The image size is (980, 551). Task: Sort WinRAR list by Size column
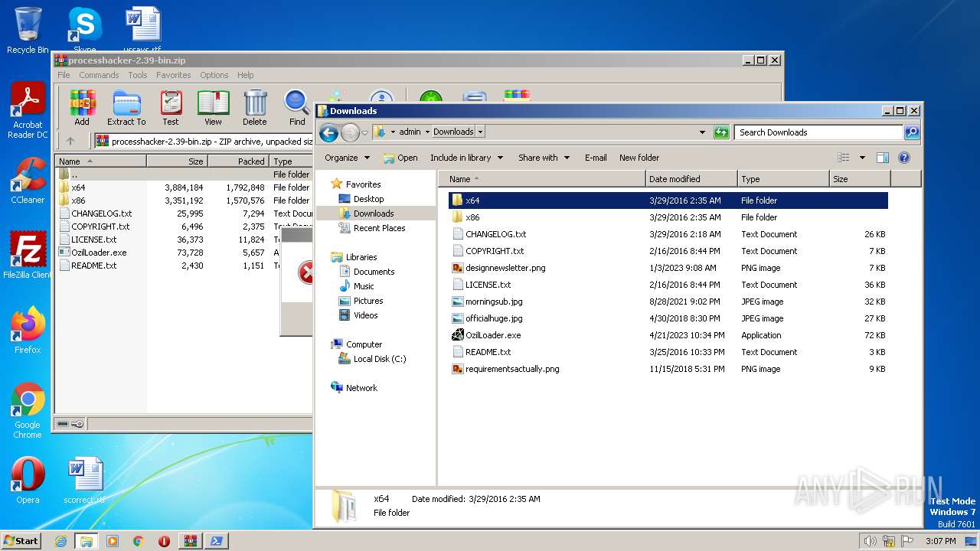pos(177,161)
